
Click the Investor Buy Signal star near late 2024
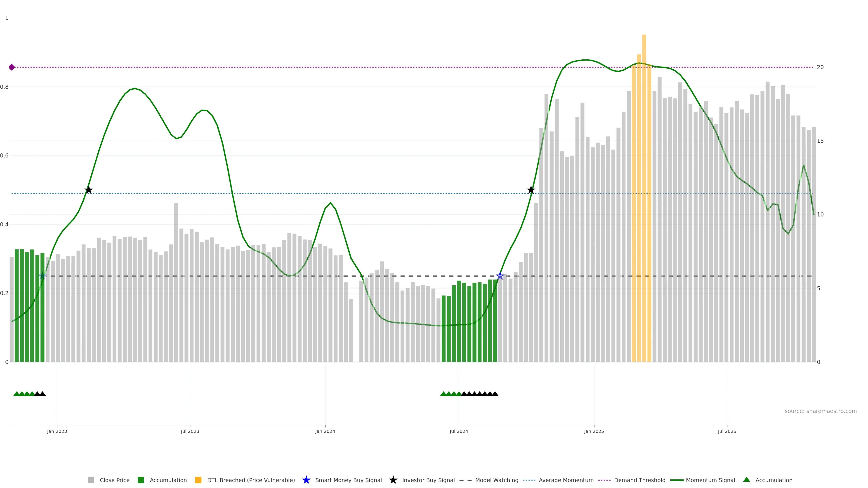(531, 190)
